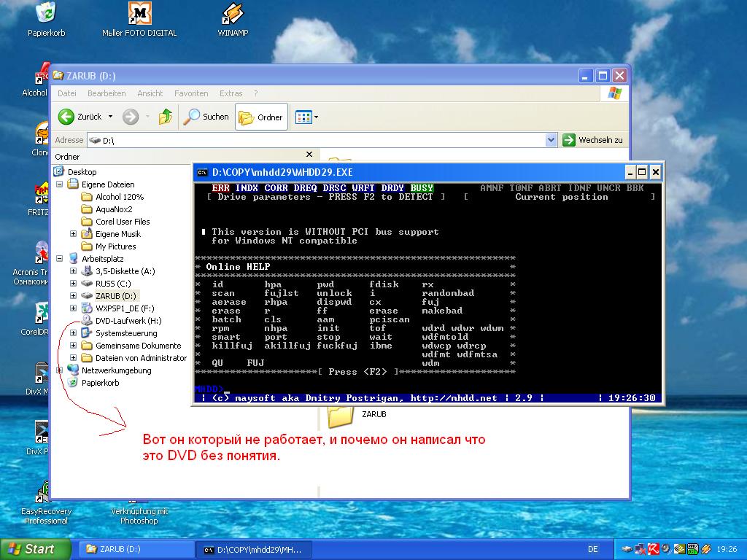Close the Ordner folder pane
The image size is (747, 560).
click(309, 155)
